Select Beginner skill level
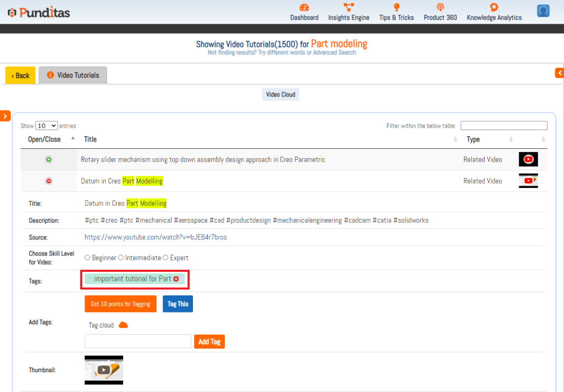 tap(87, 257)
